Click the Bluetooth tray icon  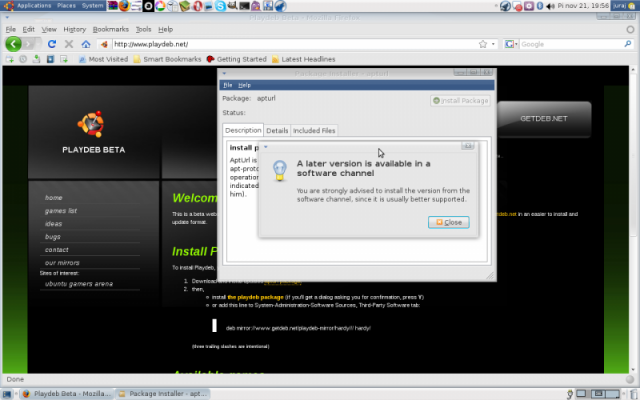(540, 6)
